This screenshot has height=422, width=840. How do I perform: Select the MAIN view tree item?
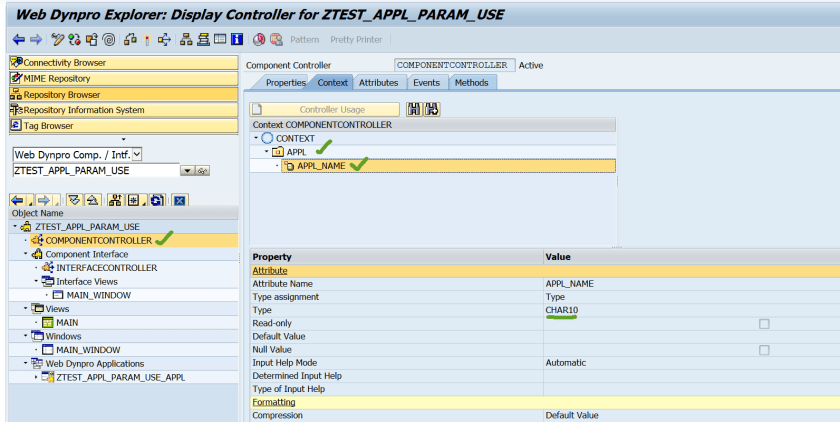67,322
